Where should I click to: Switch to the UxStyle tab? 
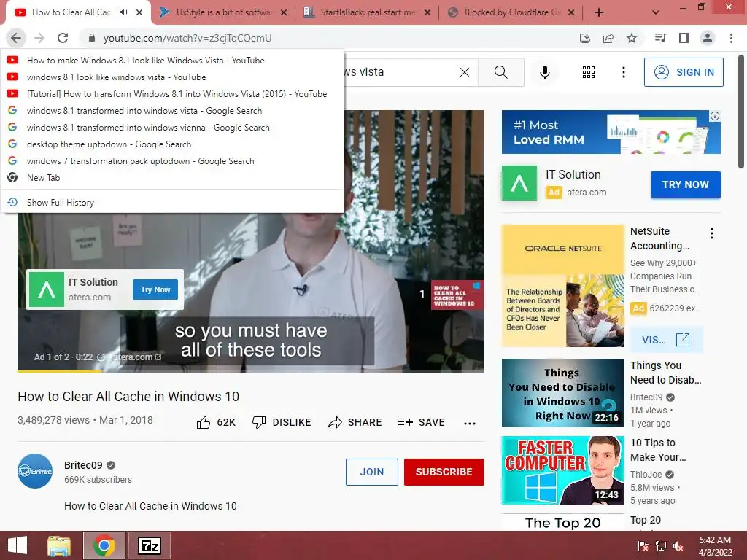[x=223, y=12]
